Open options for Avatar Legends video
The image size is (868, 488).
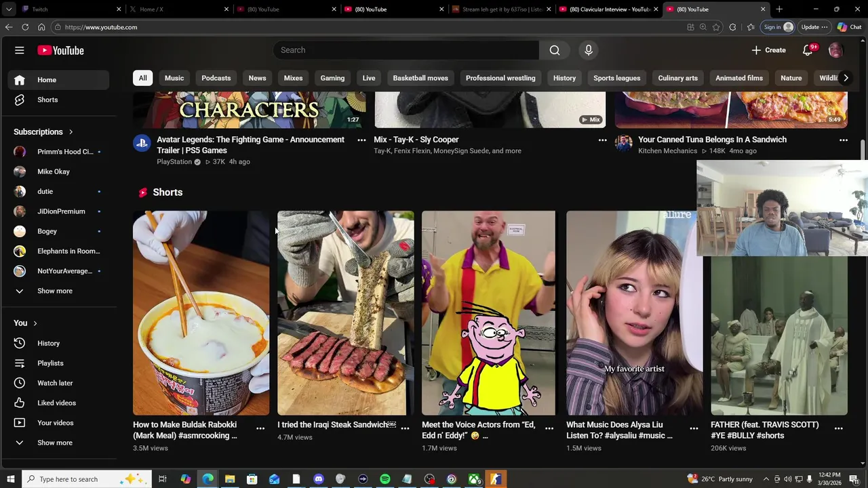coord(361,140)
